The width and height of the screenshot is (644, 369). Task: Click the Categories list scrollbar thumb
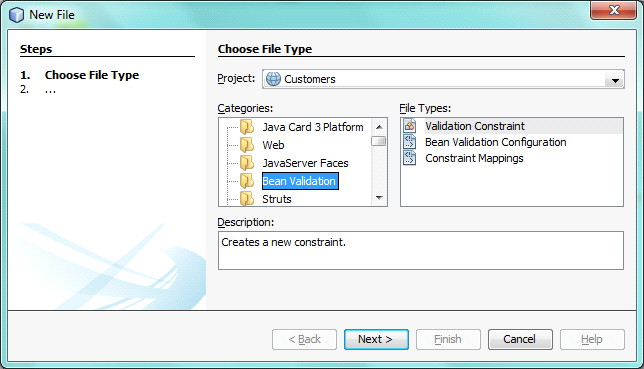378,141
